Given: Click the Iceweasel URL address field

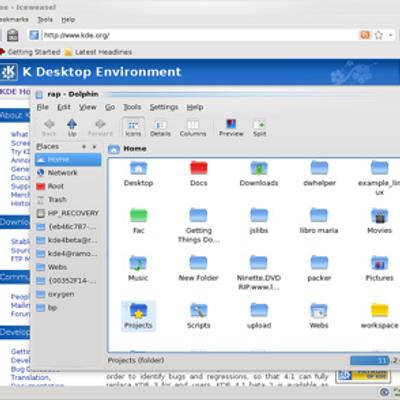Looking at the screenshot, I should (200, 35).
